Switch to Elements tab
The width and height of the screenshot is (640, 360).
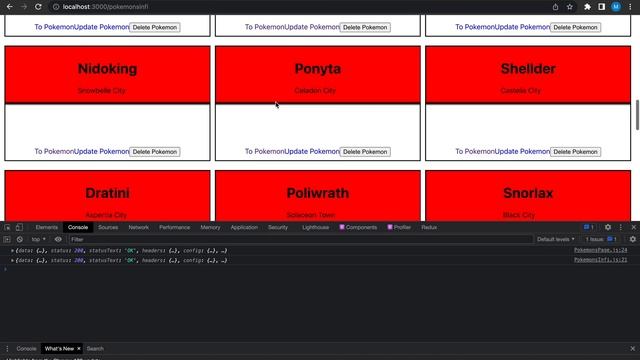click(x=47, y=227)
